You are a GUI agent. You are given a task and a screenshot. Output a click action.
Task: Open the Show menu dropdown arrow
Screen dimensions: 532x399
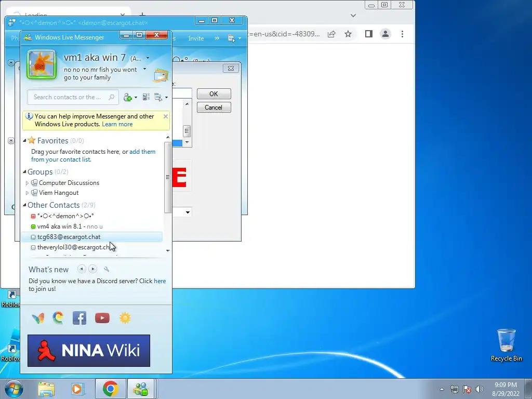pos(166,97)
